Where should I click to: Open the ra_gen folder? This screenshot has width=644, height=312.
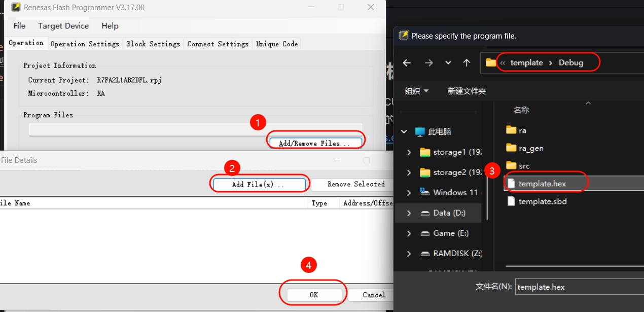point(525,148)
